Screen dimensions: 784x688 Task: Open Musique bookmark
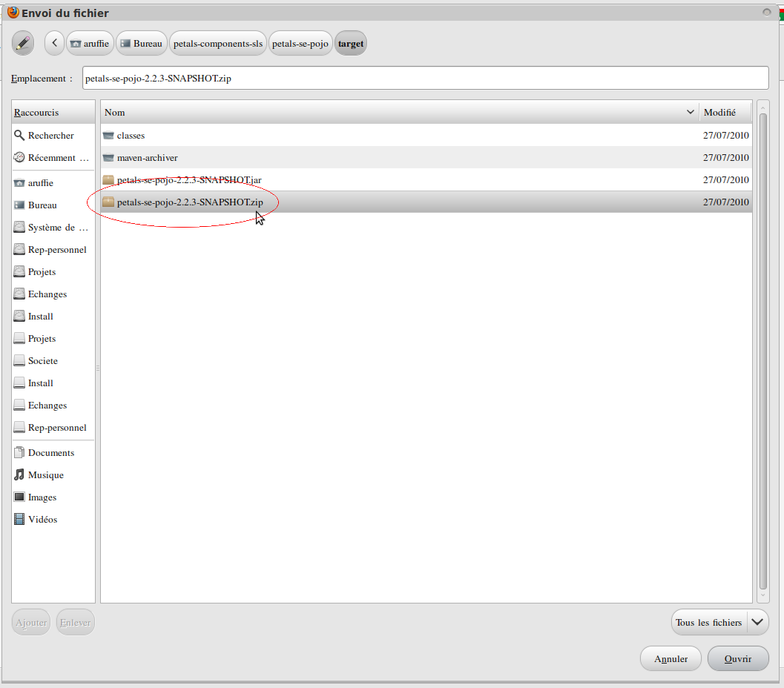45,475
